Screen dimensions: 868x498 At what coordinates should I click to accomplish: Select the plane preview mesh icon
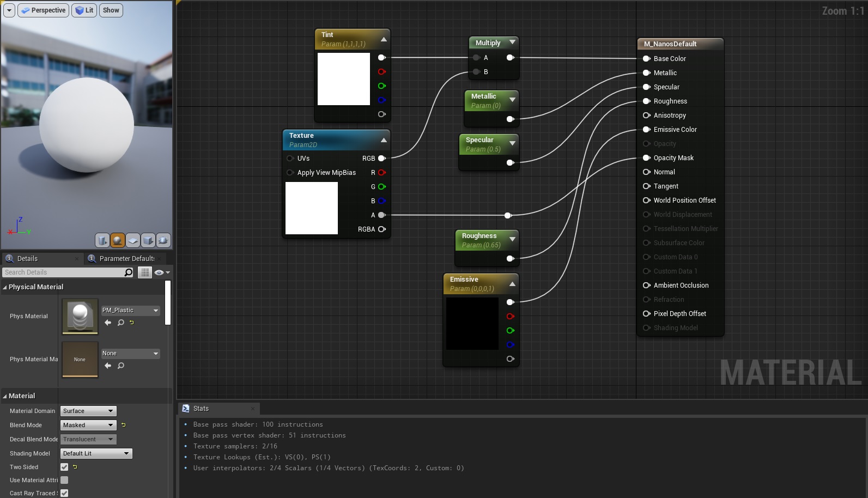pyautogui.click(x=133, y=240)
